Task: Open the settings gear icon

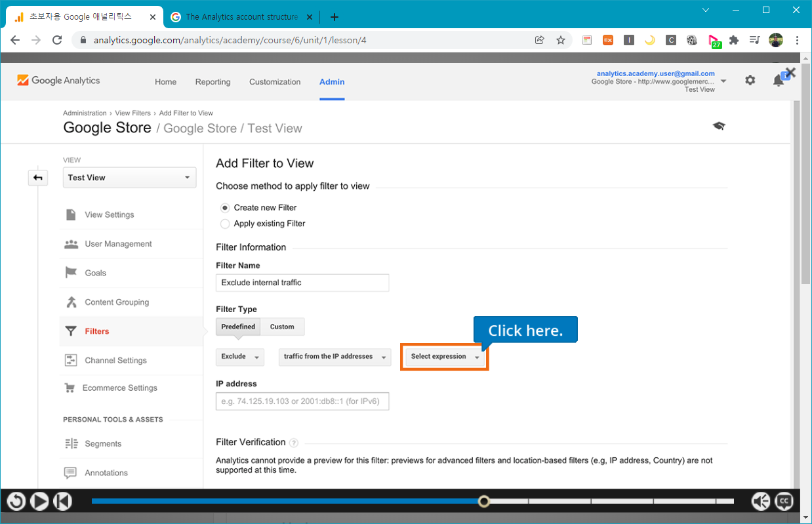Action: 750,80
